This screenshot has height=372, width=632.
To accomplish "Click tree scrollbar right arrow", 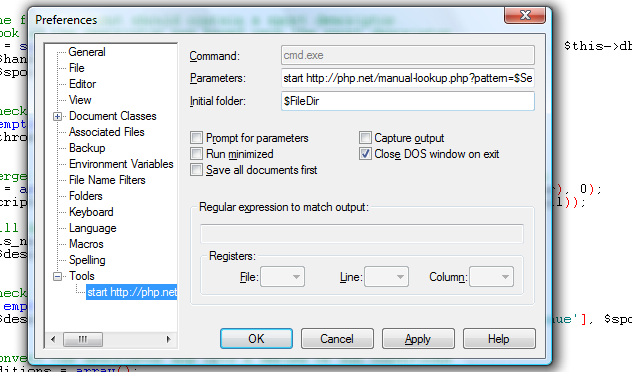I will [168, 339].
